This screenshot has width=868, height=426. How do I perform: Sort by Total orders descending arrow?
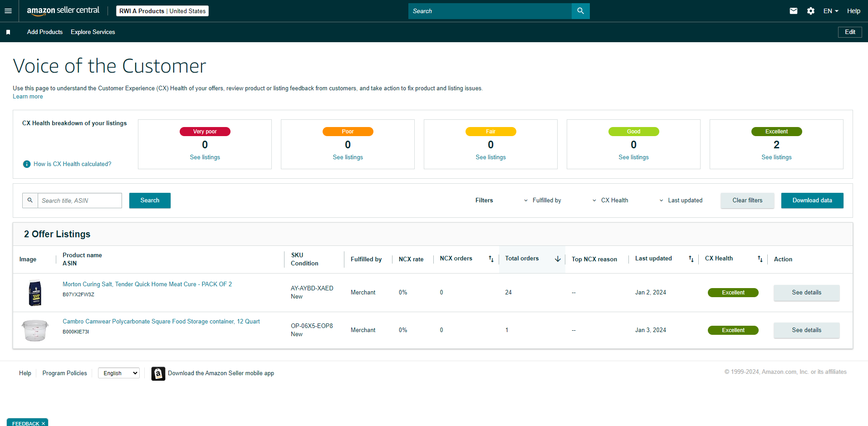(558, 259)
